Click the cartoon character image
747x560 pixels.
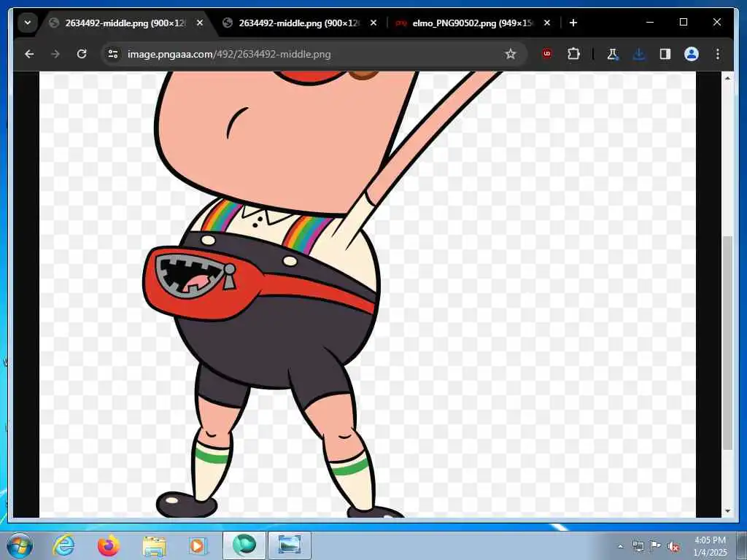click(368, 295)
